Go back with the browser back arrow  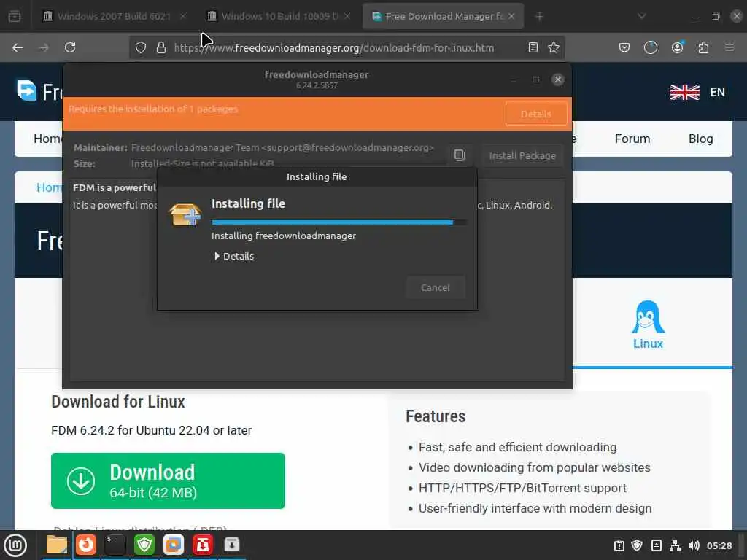tap(18, 47)
